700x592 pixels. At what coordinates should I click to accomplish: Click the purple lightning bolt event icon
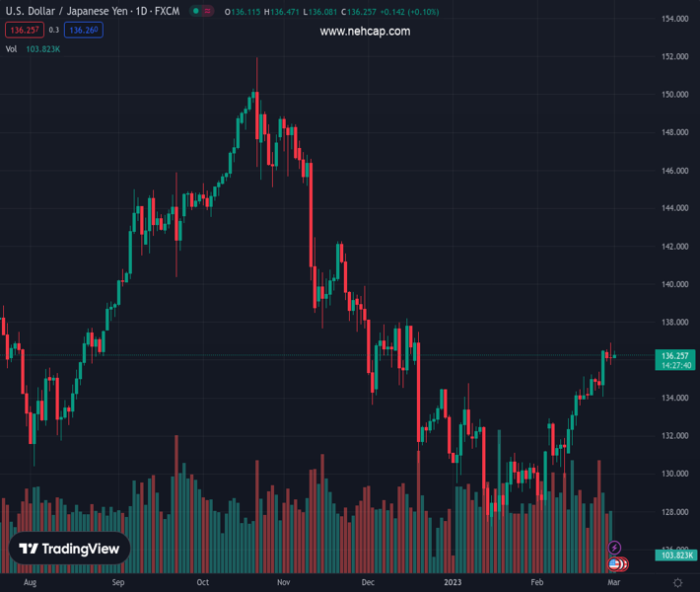coord(615,548)
